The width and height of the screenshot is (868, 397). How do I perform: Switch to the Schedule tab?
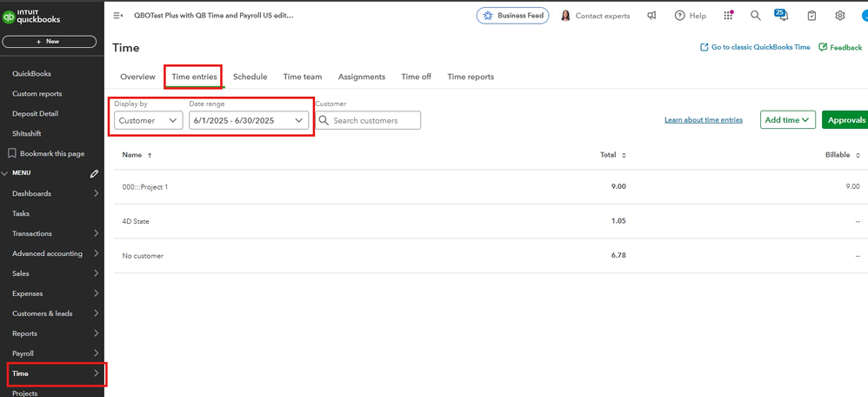250,77
